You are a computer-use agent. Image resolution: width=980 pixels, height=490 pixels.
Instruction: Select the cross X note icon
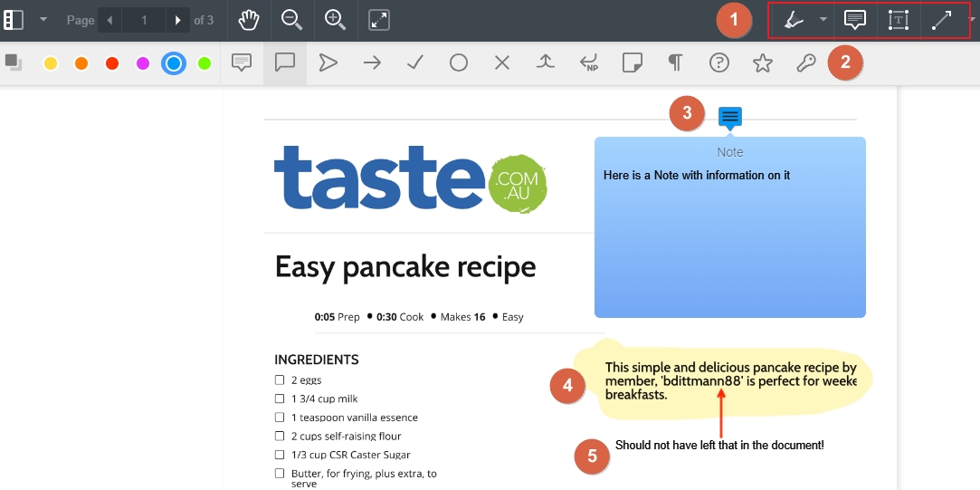(x=502, y=62)
